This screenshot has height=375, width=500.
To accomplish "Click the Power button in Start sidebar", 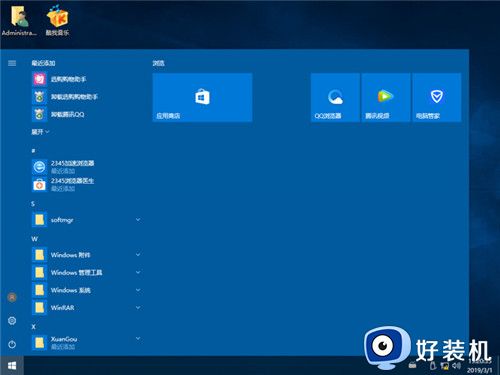I will coord(12,344).
